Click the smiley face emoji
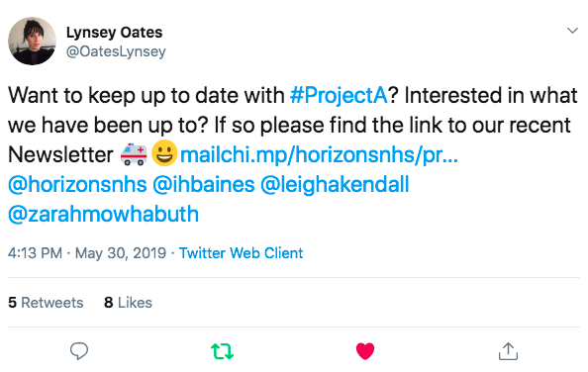Viewport: 588px width, 372px height. [164, 153]
